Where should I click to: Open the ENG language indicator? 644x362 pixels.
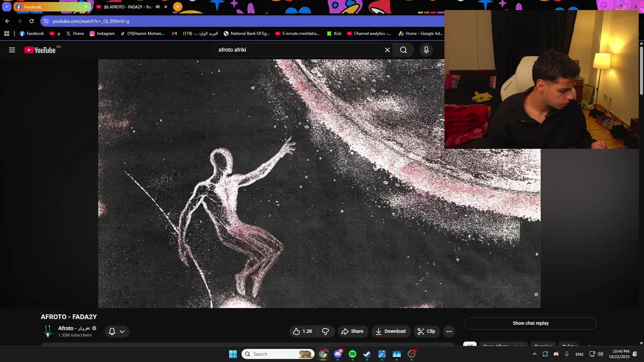tap(580, 354)
